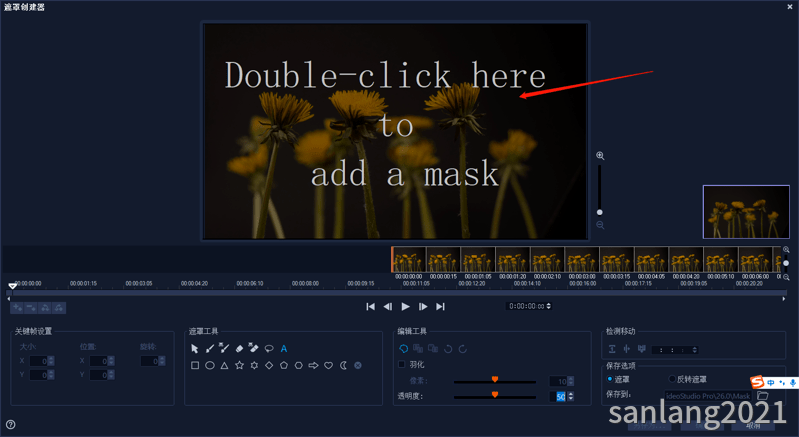Select the 遮罩 radio button

click(x=609, y=379)
